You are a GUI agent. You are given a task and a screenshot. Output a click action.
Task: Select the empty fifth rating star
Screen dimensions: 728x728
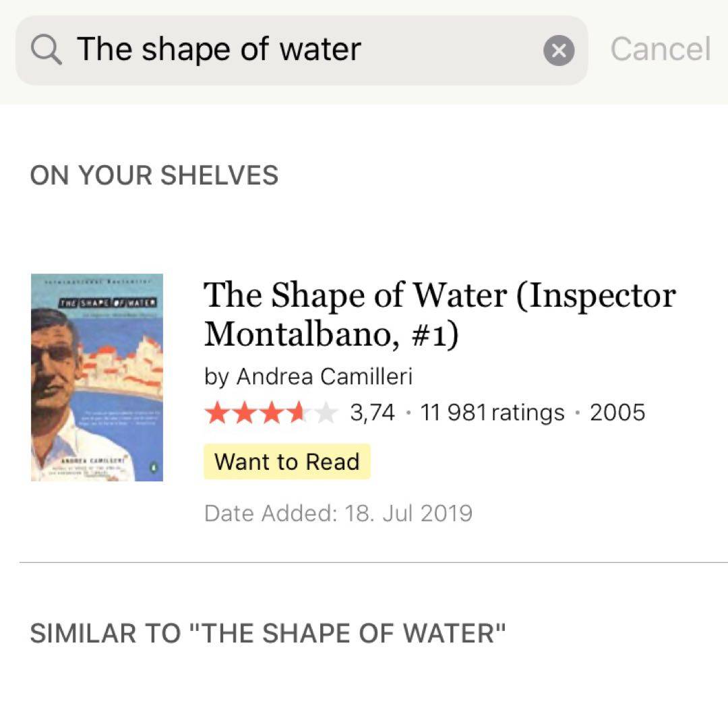point(326,413)
